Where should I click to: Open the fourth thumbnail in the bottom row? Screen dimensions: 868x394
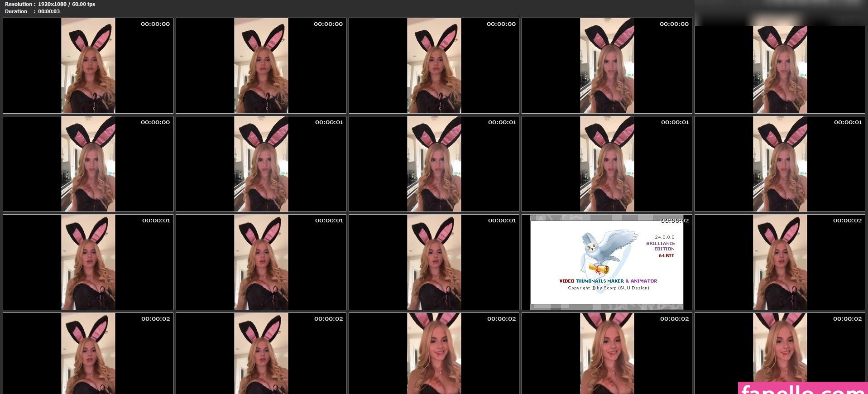607,353
